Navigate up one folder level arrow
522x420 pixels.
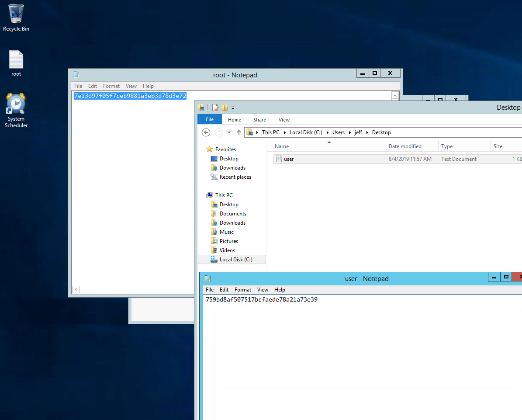(239, 132)
